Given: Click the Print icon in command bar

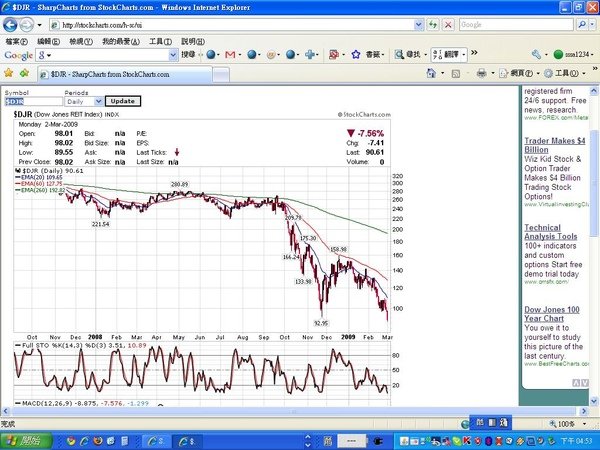Looking at the screenshot, I should pyautogui.click(x=482, y=73).
